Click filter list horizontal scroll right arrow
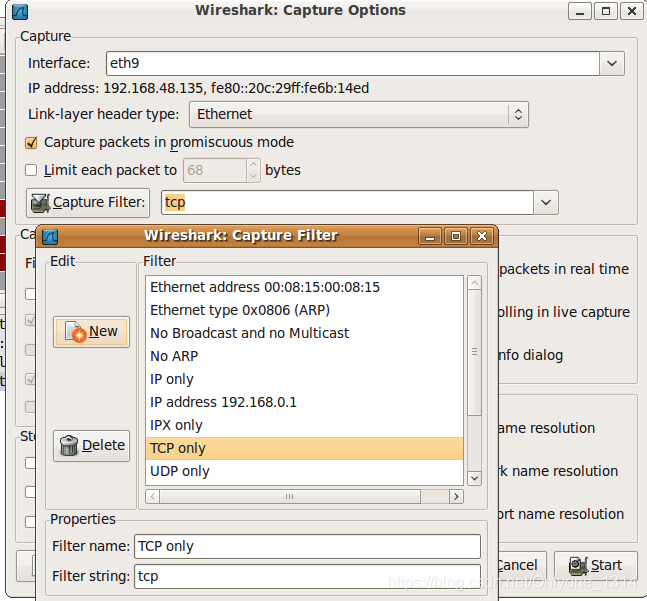This screenshot has height=601, width=647. tap(456, 496)
